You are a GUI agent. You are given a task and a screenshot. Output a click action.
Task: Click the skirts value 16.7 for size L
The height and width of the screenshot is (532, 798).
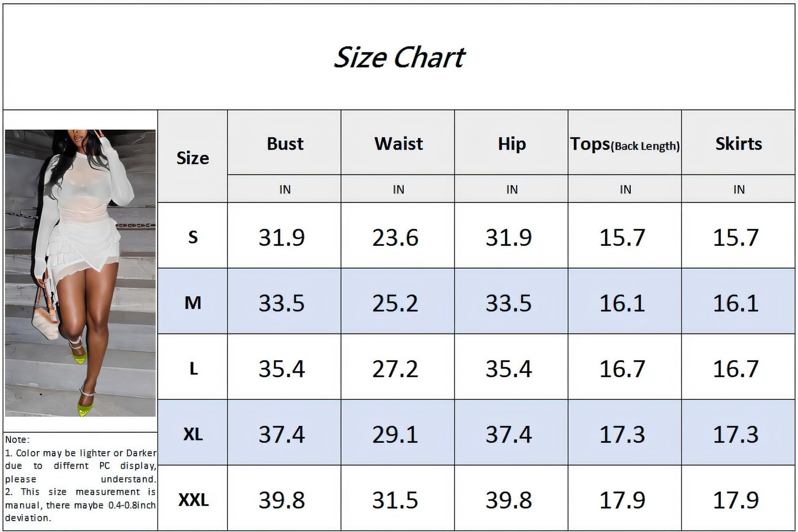736,369
